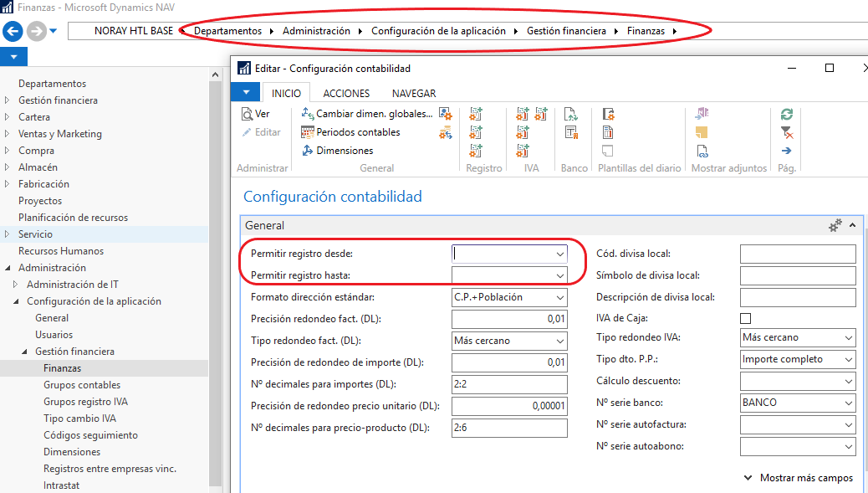Click the report sheet icon in Plantillas del diario
868x493 pixels.
(608, 132)
